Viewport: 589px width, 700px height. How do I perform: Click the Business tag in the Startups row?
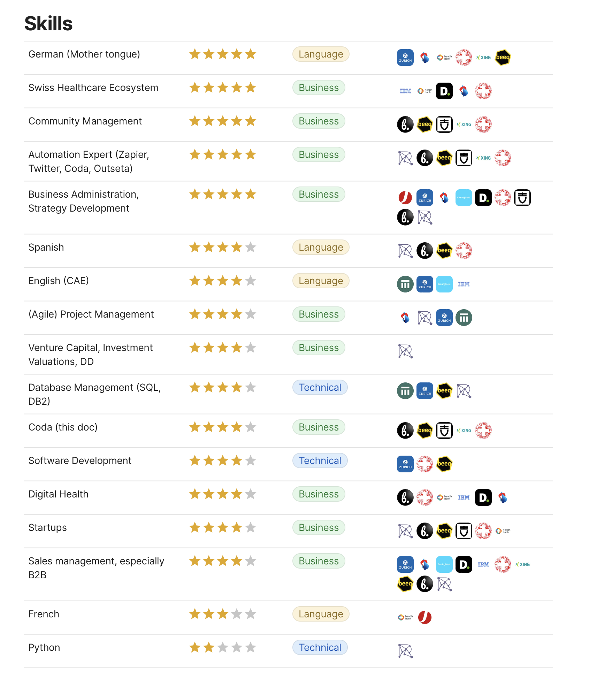pos(319,527)
